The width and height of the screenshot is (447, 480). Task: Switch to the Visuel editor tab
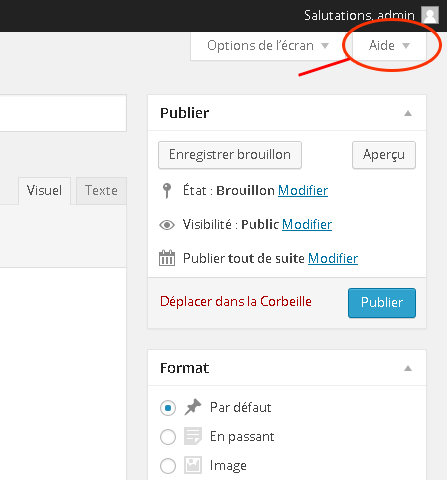(44, 191)
